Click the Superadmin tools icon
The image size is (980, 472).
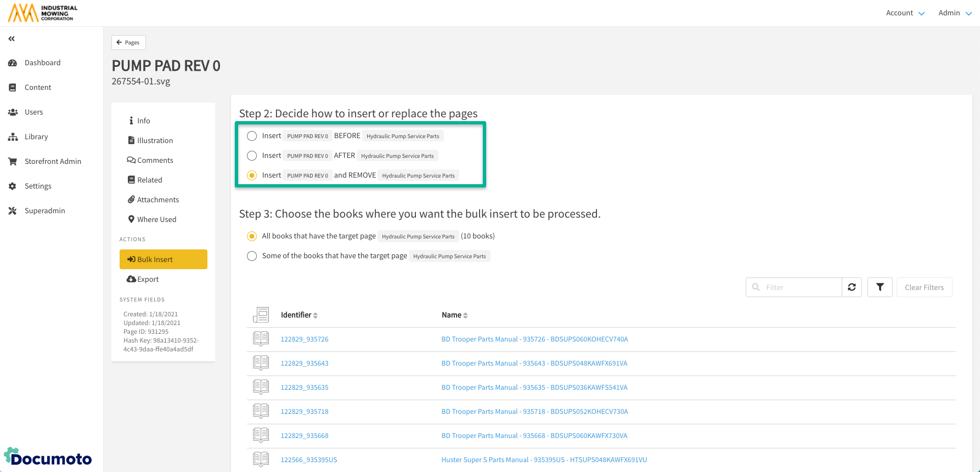(13, 211)
